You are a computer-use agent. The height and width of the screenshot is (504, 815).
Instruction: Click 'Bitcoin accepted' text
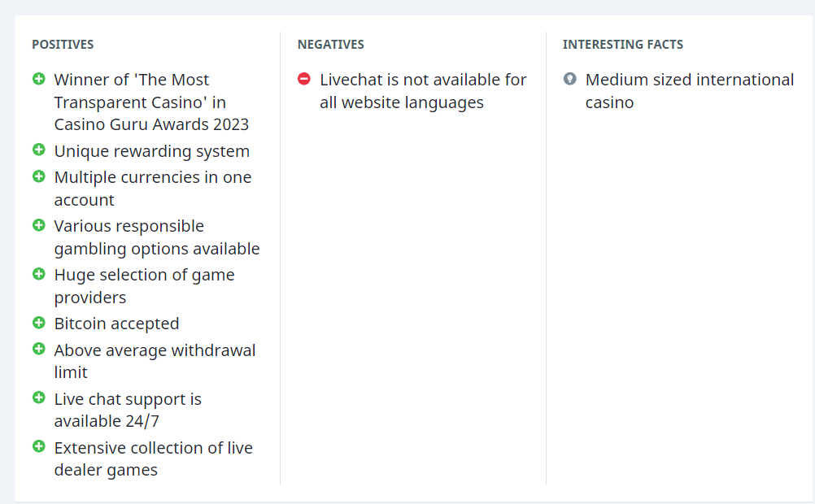(x=116, y=324)
